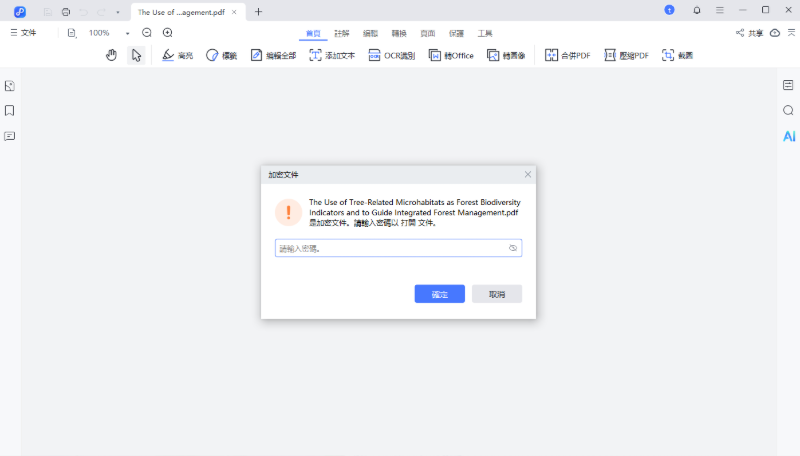Image resolution: width=800 pixels, height=456 pixels.
Task: Click the zoom in plus icon
Action: tap(167, 33)
